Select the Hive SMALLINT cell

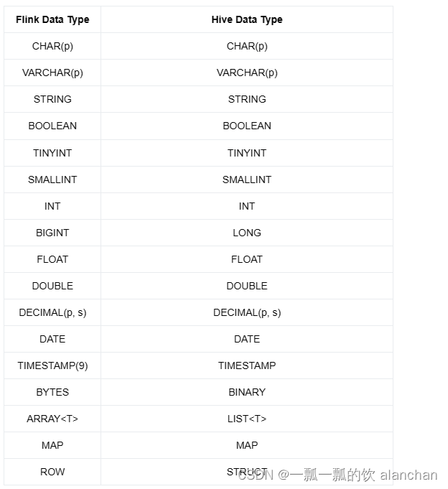(247, 180)
